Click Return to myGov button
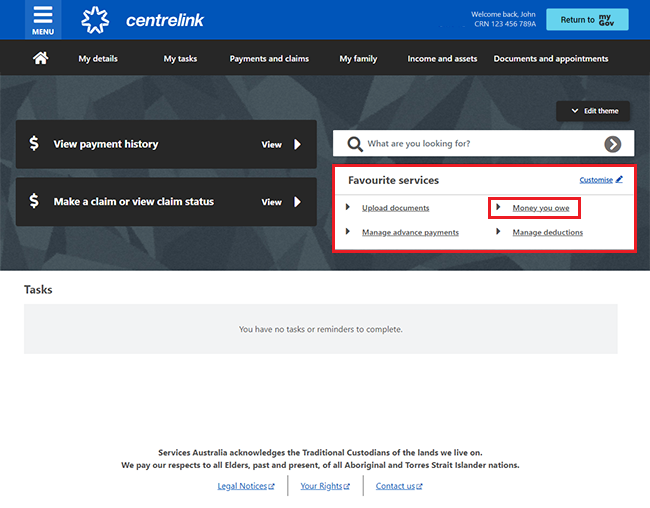 pos(587,20)
